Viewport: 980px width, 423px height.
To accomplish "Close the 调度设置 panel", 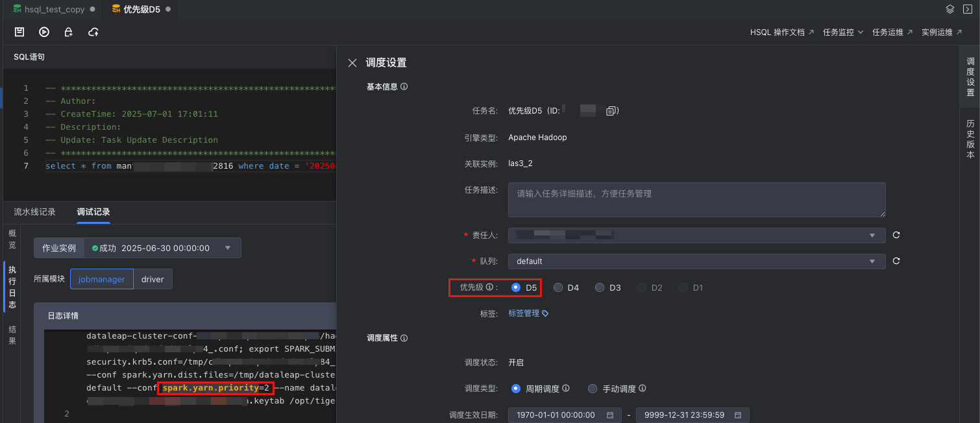I will (x=352, y=63).
